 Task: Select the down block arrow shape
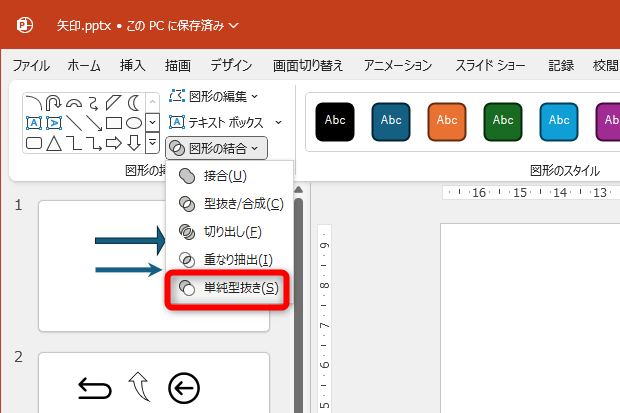point(134,143)
